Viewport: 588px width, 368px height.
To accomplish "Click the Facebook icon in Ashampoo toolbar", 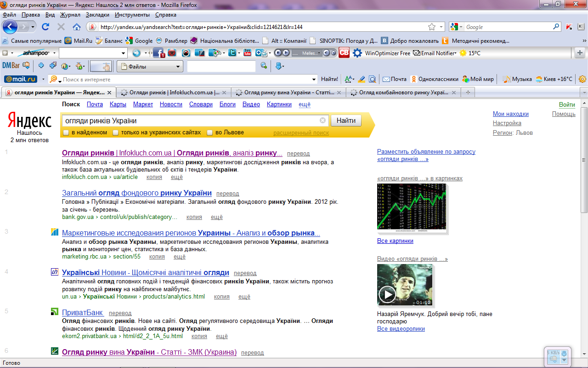I will point(159,53).
